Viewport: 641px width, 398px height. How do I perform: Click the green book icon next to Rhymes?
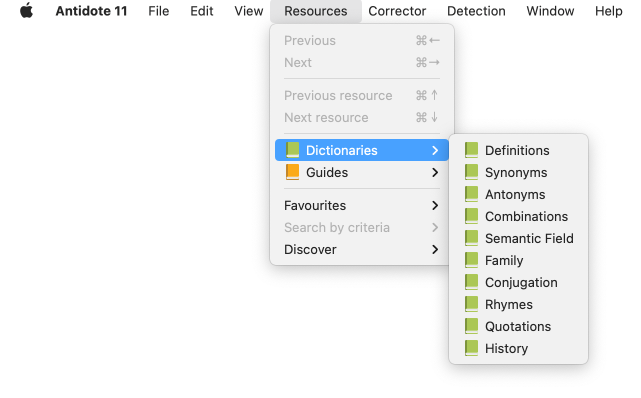tap(471, 304)
